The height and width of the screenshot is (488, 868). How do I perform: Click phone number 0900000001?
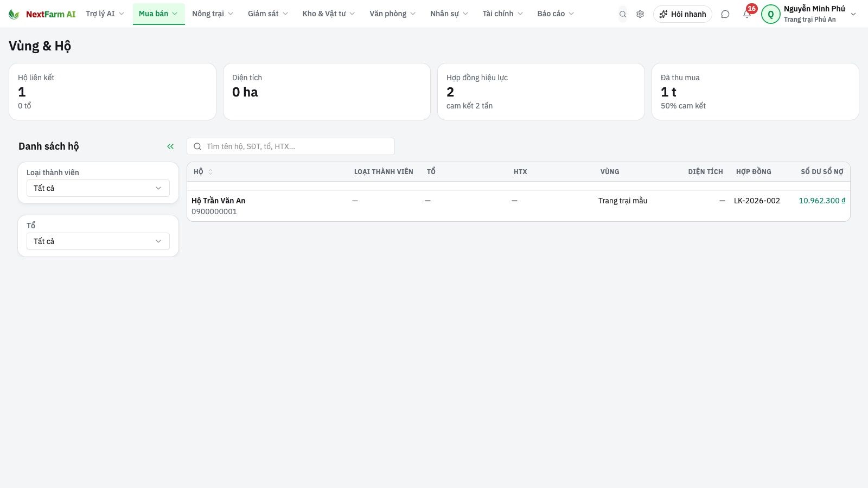214,211
